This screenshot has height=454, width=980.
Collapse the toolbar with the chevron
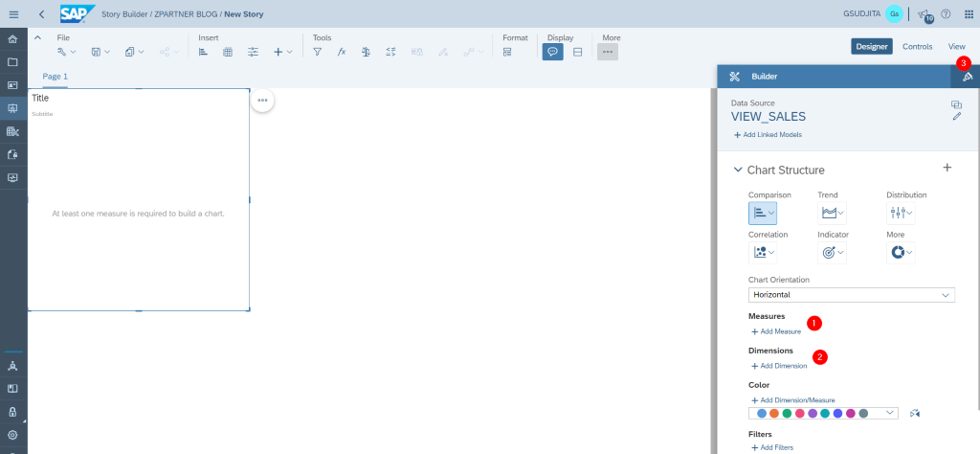37,37
